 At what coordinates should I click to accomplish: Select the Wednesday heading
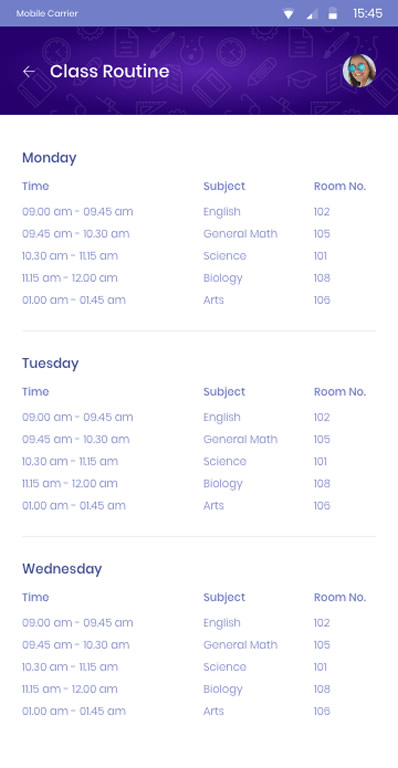[x=62, y=569]
